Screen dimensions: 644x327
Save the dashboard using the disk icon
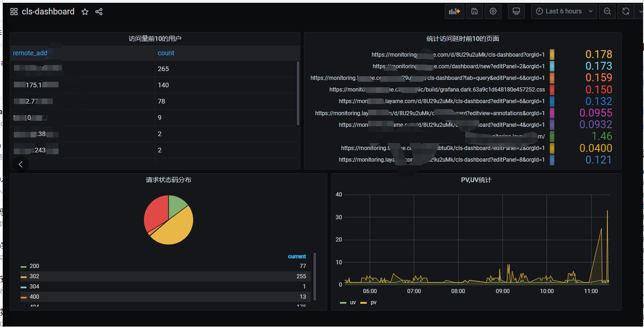tap(475, 12)
